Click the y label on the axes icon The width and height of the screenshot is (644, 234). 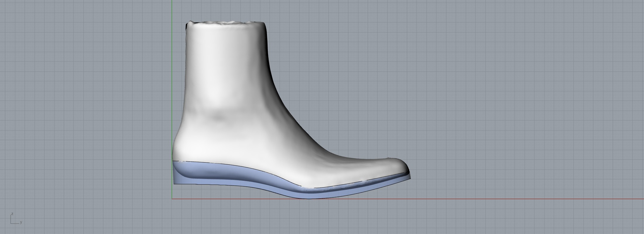(21, 222)
